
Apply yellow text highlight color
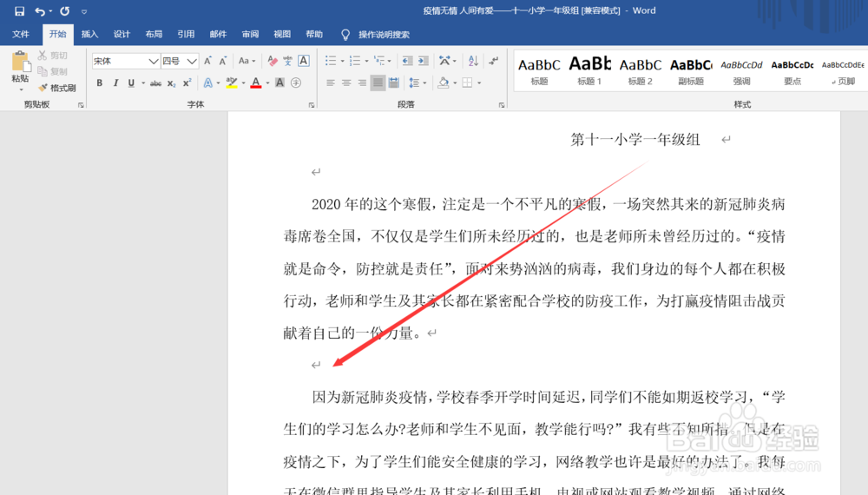click(x=232, y=83)
